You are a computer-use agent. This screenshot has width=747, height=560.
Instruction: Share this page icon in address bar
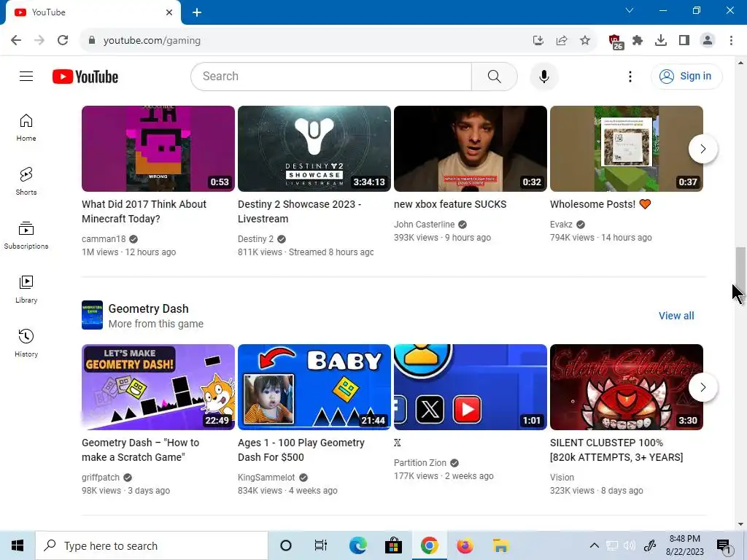(562, 41)
